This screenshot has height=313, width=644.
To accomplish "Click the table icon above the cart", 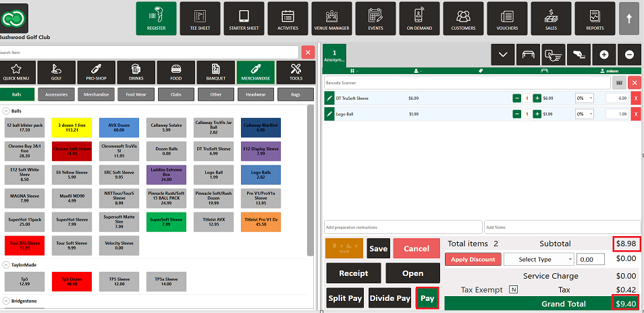I will [528, 55].
